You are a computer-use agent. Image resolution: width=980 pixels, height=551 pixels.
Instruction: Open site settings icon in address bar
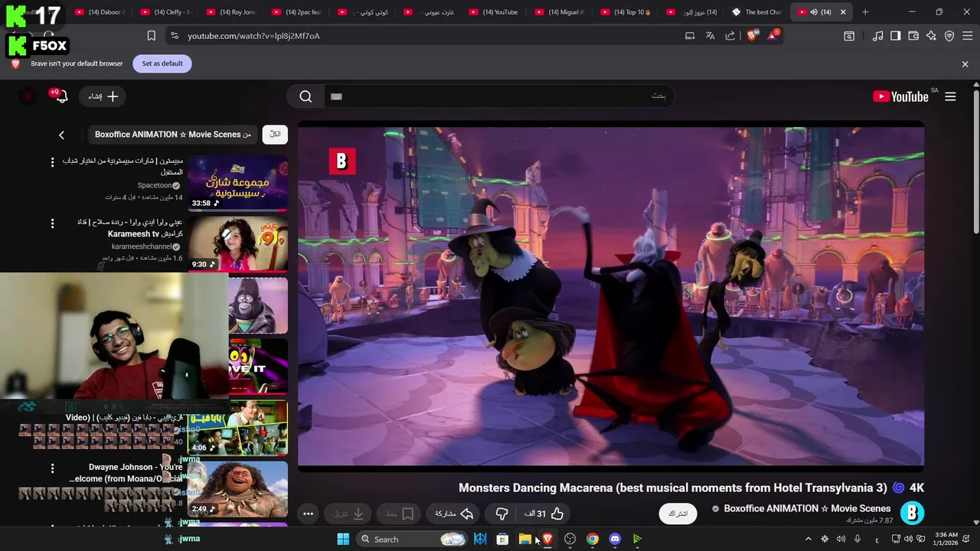(x=175, y=36)
